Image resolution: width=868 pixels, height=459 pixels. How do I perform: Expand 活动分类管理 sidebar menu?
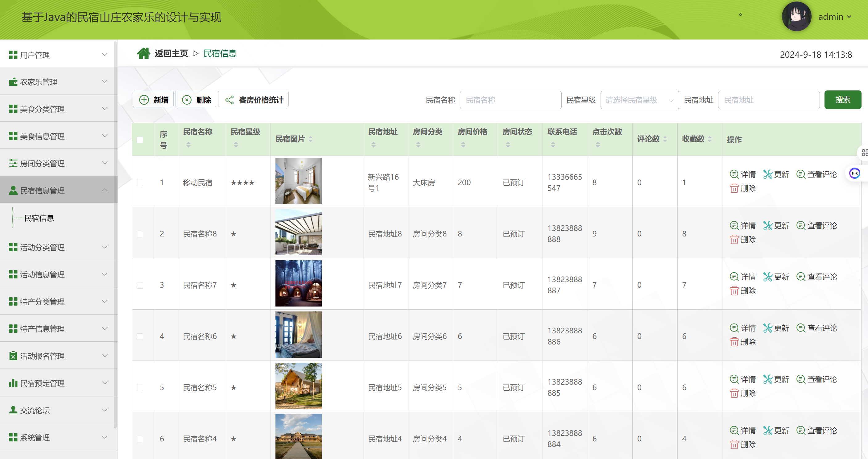pyautogui.click(x=58, y=247)
